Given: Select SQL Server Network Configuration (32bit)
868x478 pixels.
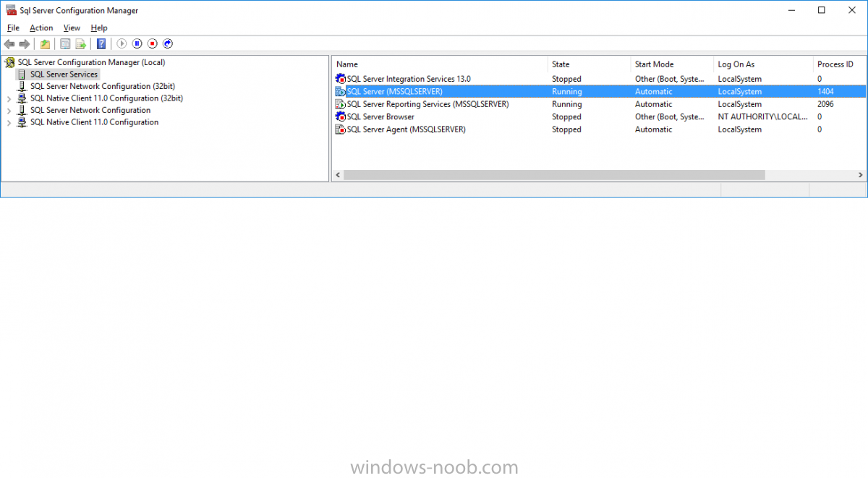Looking at the screenshot, I should click(103, 86).
